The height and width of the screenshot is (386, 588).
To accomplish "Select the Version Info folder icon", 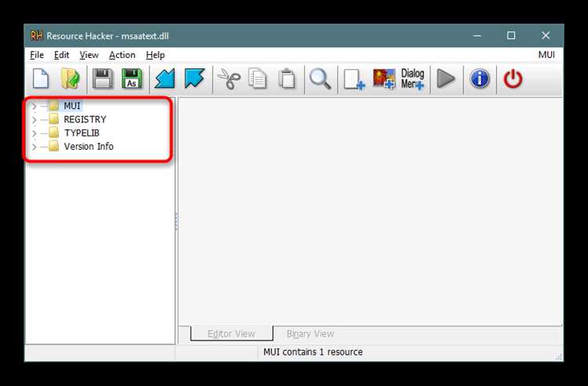I will pos(54,146).
